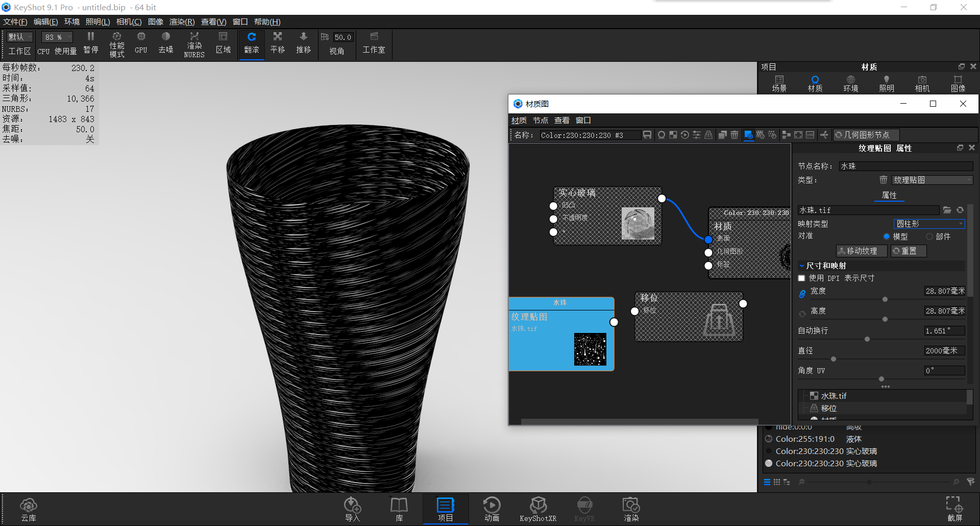Delete node using trash icon in material graph

tap(734, 135)
